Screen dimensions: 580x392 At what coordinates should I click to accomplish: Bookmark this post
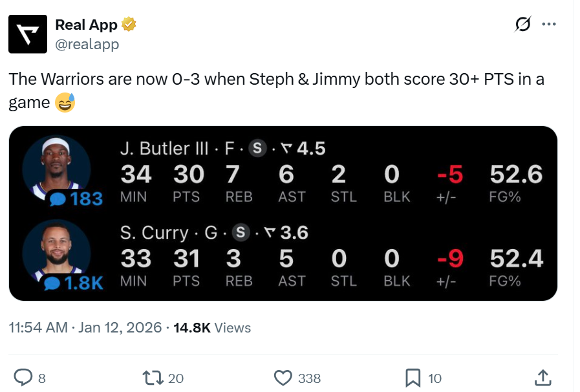(x=413, y=377)
